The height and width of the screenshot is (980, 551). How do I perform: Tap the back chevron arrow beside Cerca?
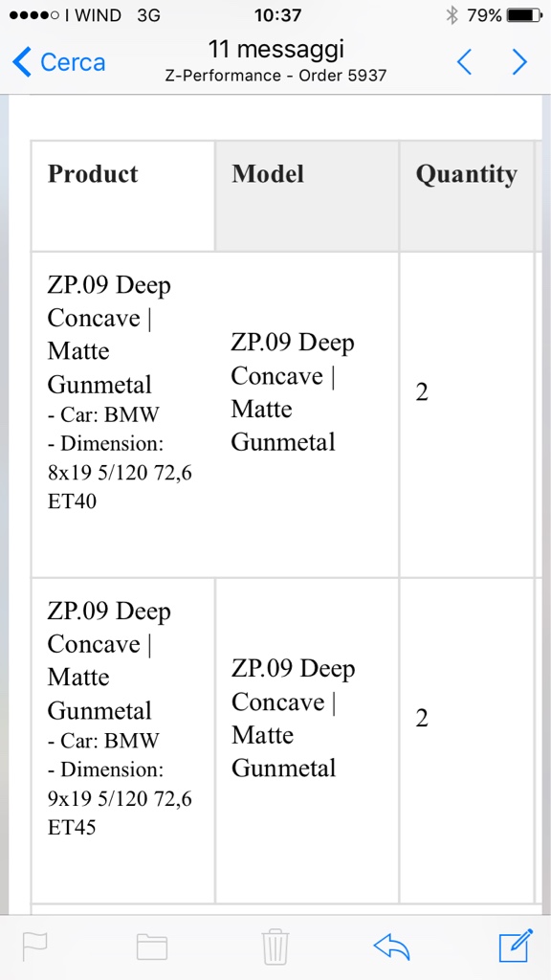coord(21,62)
